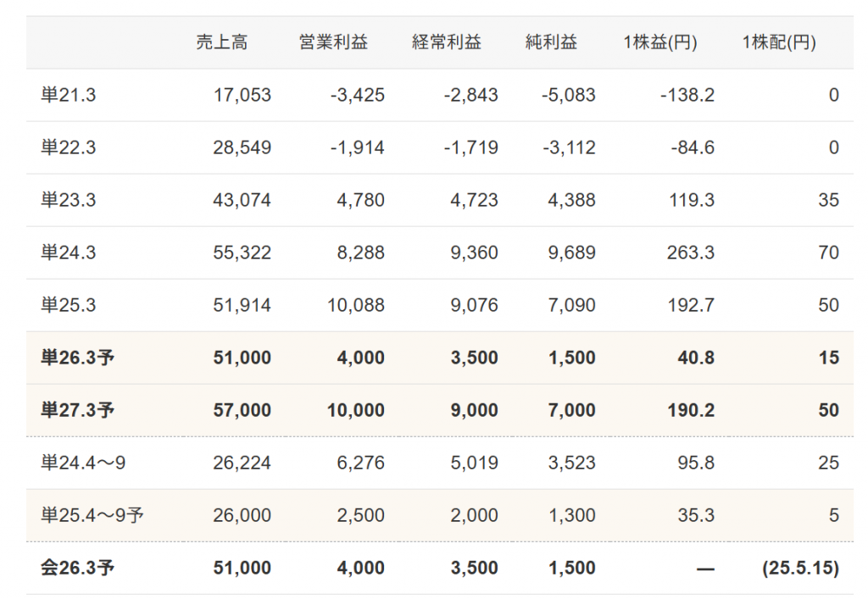Click the 純利益 column header
Screen dimensions: 868x599
point(551,42)
